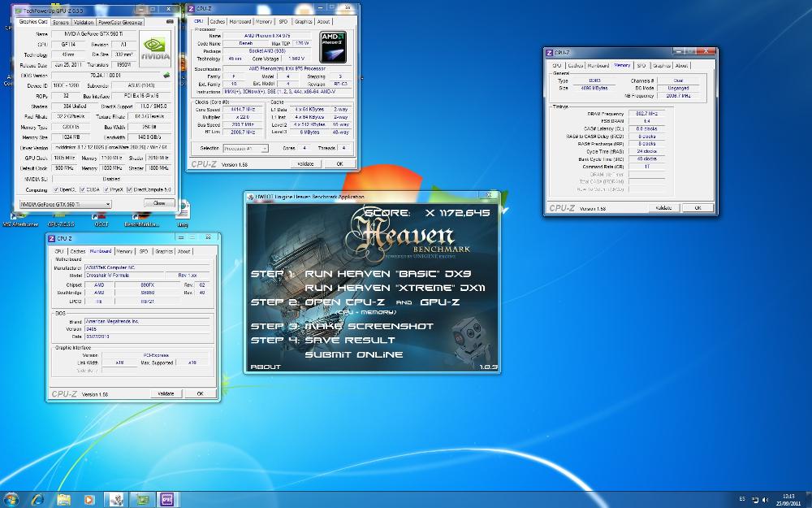Click the GPU Name field in GPU-Z
Screen dimensions: 812x508
click(93, 34)
